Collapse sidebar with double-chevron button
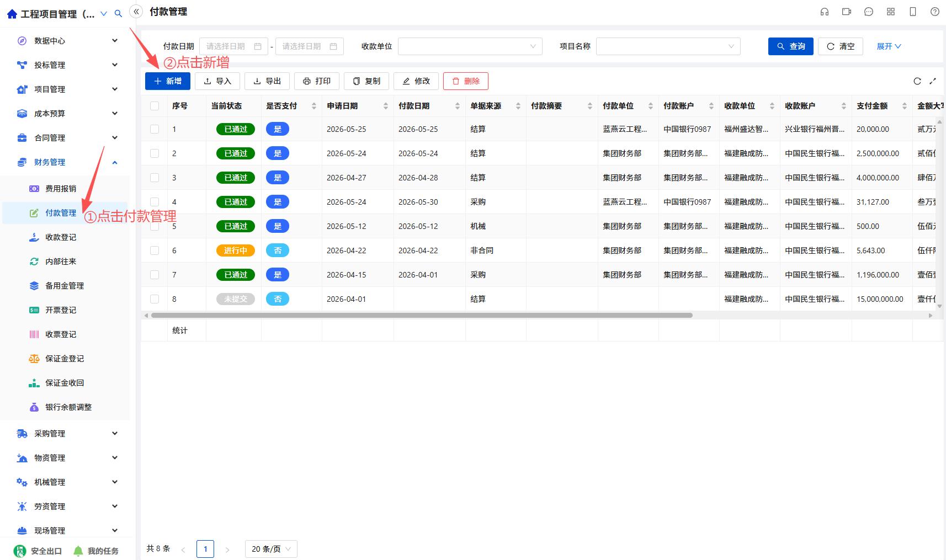946x560 pixels. coord(136,12)
